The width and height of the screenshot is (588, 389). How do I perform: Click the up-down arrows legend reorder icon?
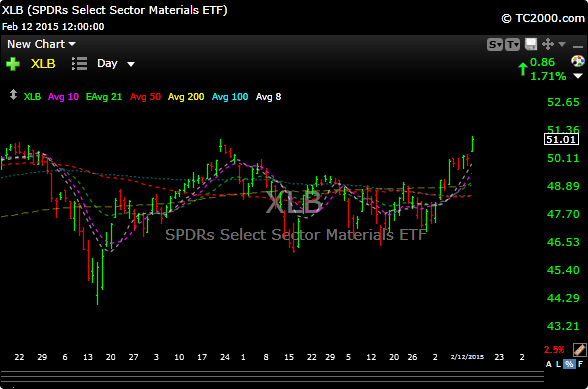(13, 95)
